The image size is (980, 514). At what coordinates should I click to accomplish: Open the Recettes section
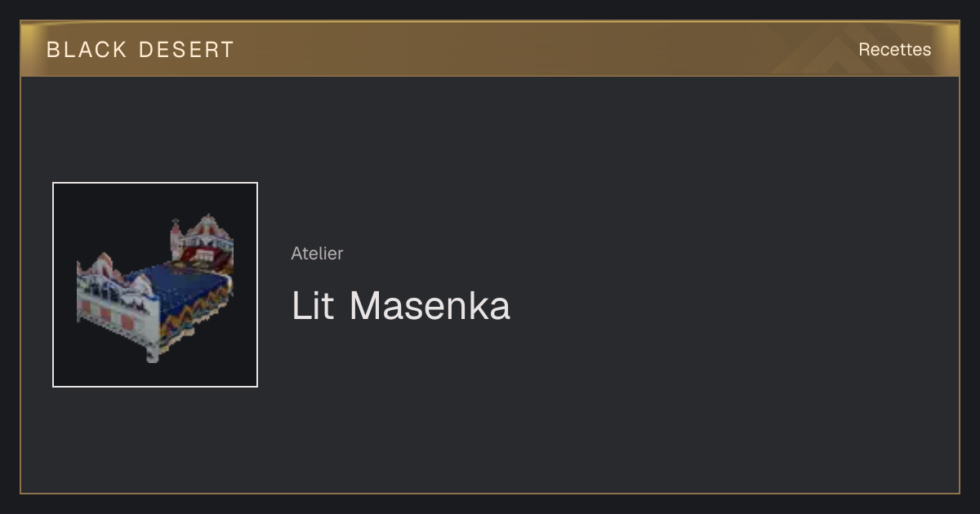pos(894,50)
